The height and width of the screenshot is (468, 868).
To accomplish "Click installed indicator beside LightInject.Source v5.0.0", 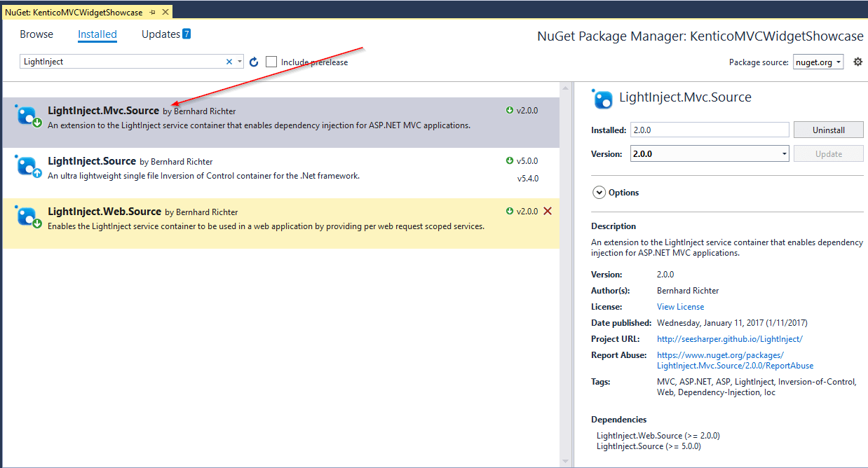I will click(x=510, y=160).
